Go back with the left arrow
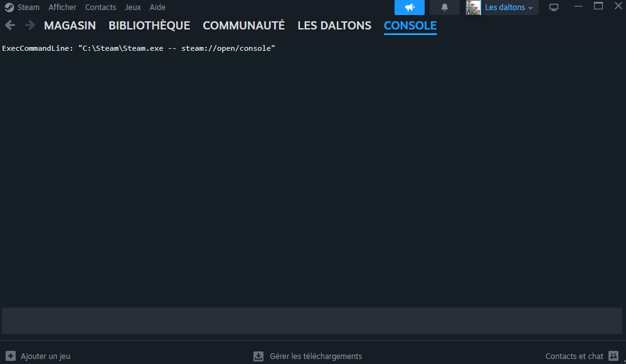 [10, 26]
